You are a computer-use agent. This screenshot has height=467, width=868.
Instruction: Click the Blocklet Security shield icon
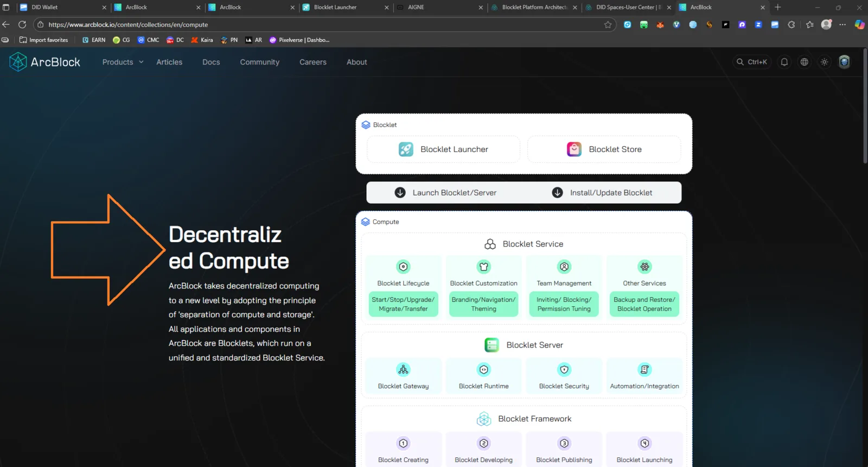tap(564, 370)
